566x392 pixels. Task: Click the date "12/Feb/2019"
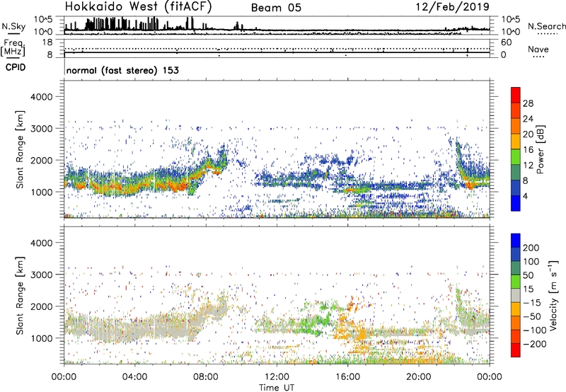453,6
